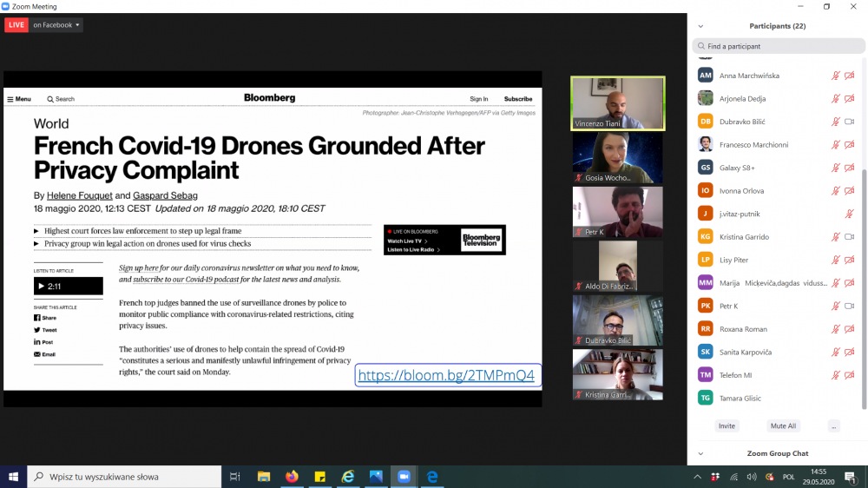This screenshot has height=488, width=868.
Task: Play the 2:11 article audio
Action: pyautogui.click(x=68, y=286)
